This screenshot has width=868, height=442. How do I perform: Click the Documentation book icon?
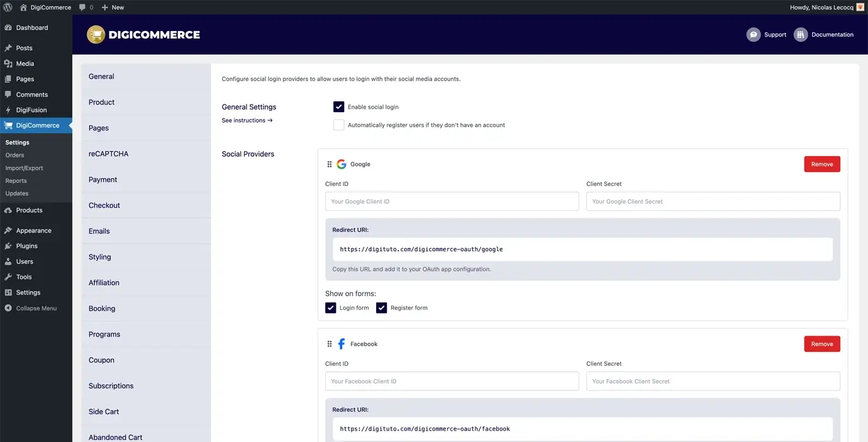(800, 35)
